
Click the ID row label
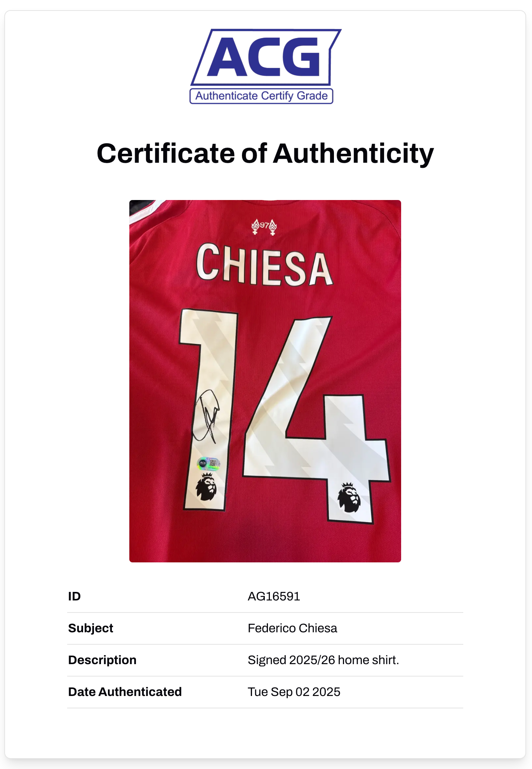click(x=74, y=596)
